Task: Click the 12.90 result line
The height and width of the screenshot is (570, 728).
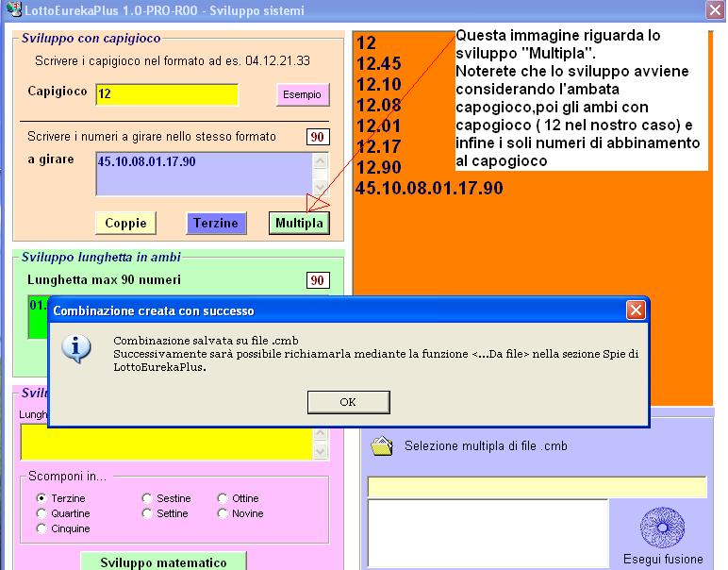Action: 379,167
